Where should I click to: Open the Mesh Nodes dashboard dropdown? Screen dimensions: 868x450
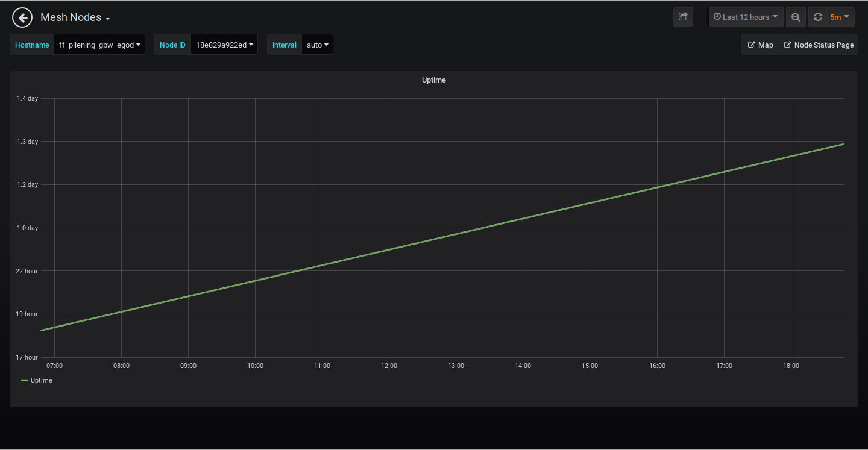(x=75, y=17)
